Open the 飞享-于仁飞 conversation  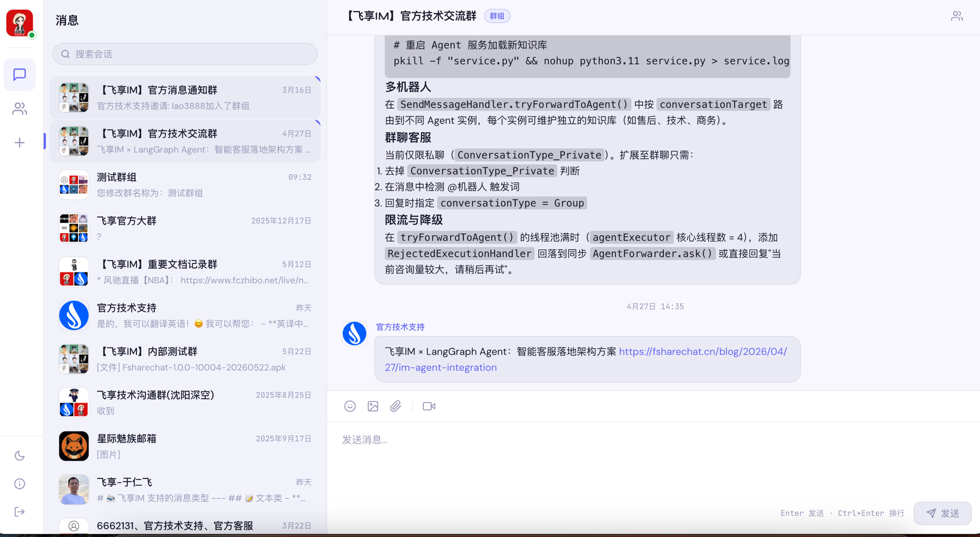185,490
